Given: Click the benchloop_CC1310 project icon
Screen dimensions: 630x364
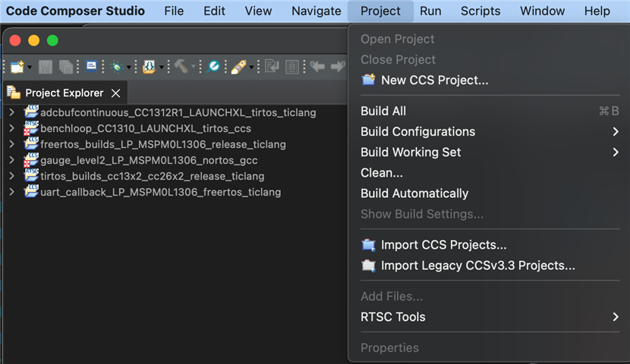Looking at the screenshot, I should tap(31, 128).
